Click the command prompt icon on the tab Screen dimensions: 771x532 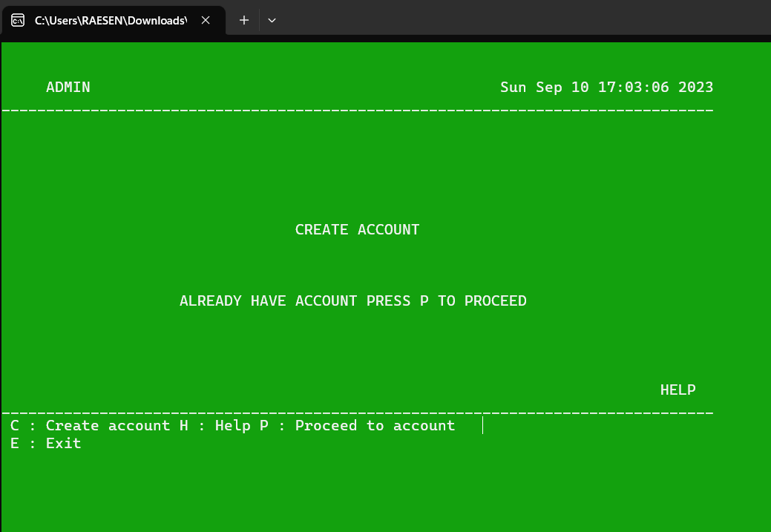(18, 20)
